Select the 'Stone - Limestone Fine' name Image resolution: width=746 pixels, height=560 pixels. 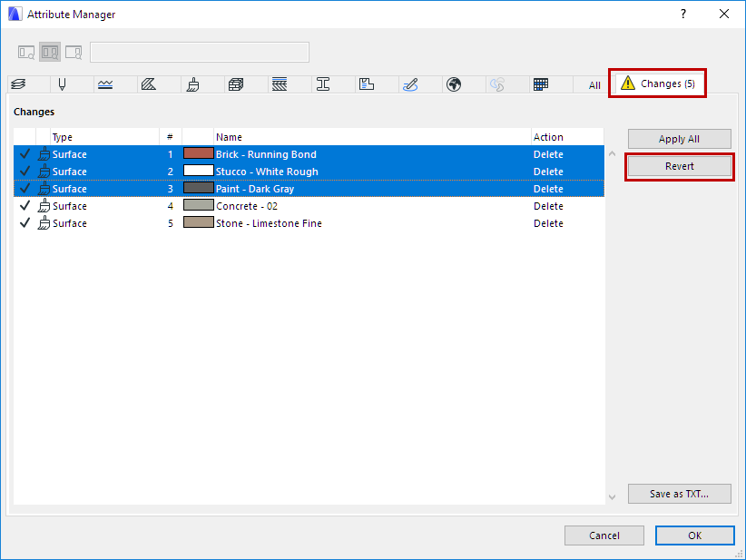click(269, 223)
